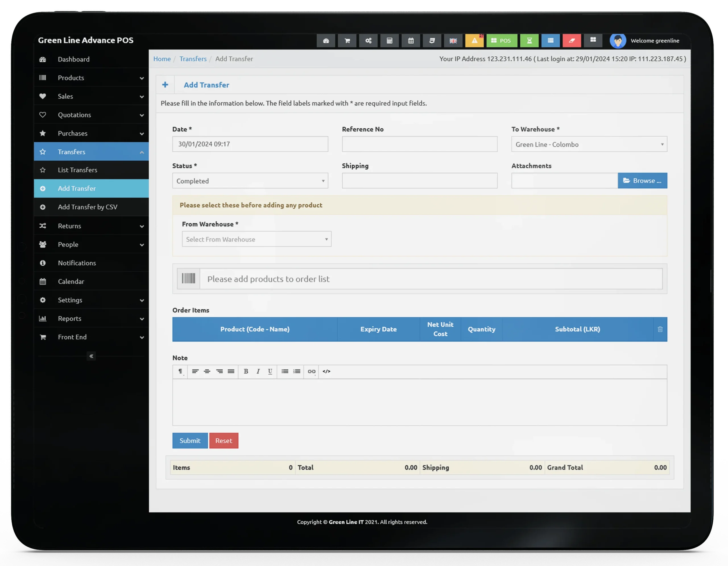The height and width of the screenshot is (566, 728).
Task: Click the Submit button to save transfer
Action: click(x=190, y=440)
